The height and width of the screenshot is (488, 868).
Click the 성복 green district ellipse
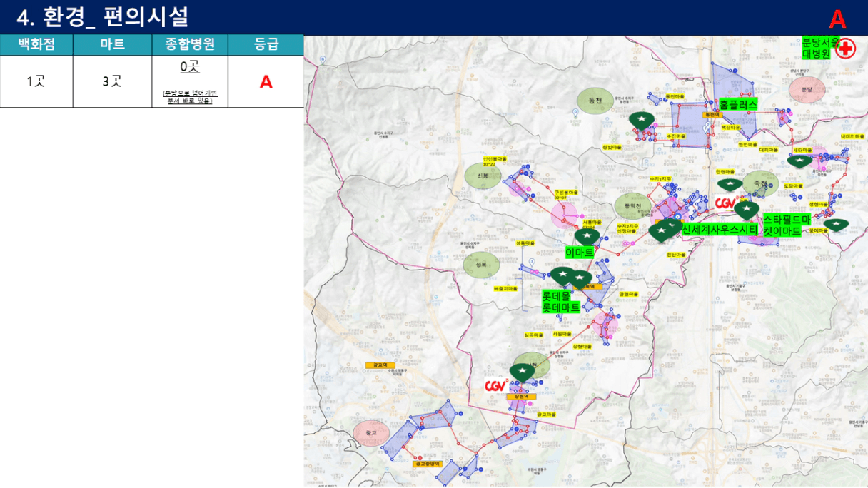[481, 265]
